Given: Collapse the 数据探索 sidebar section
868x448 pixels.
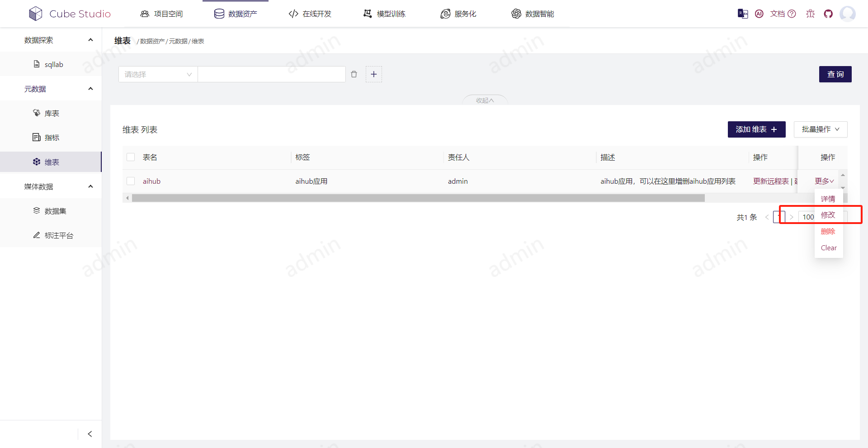Looking at the screenshot, I should (90, 39).
